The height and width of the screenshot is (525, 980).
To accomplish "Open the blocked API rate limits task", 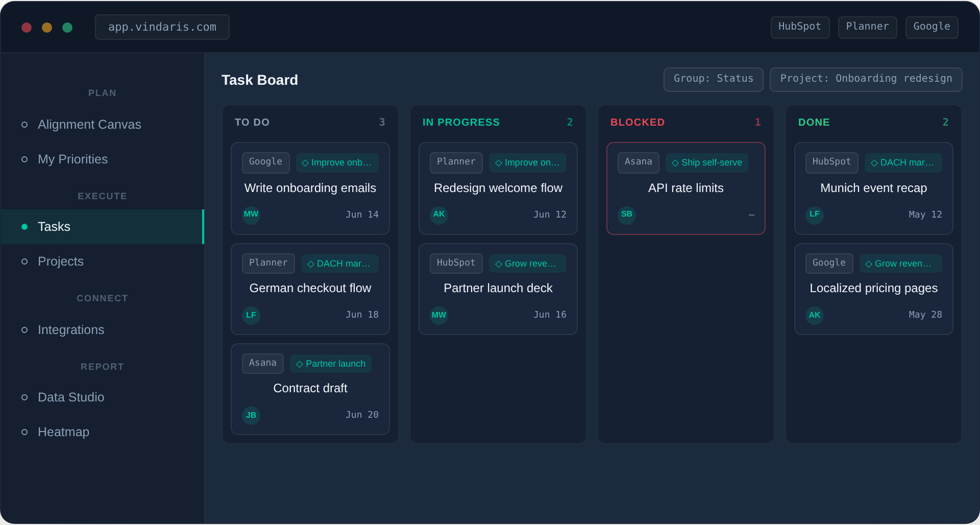I will tap(686, 188).
